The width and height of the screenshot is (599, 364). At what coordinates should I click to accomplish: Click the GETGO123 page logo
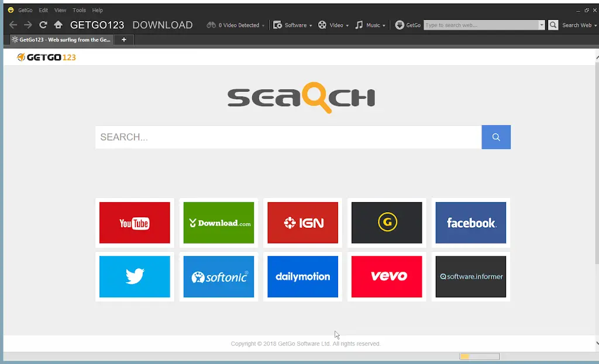pos(46,57)
